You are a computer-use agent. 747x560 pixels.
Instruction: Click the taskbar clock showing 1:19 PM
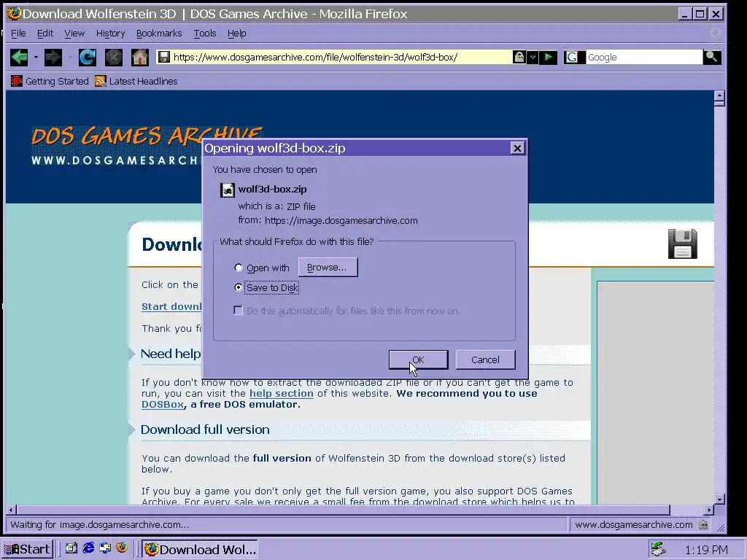pyautogui.click(x=706, y=550)
